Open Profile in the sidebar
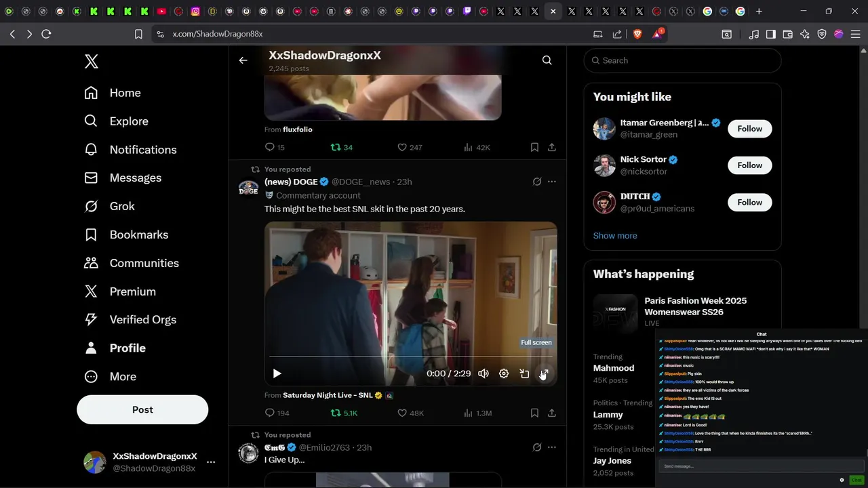Image resolution: width=868 pixels, height=488 pixels. tap(115, 348)
